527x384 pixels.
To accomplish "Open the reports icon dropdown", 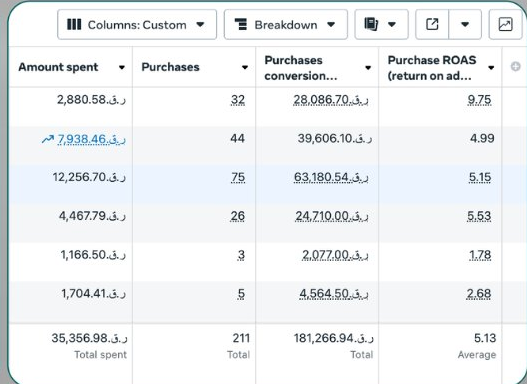I will click(x=381, y=25).
